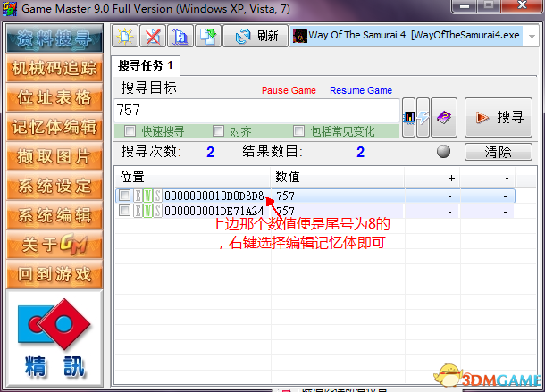The image size is (545, 392).
Task: Minimize the Game Master window
Action: pyautogui.click(x=465, y=5)
